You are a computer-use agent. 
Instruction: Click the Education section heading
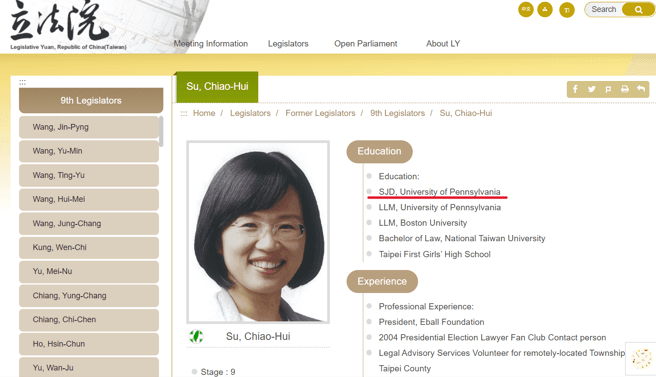click(x=379, y=151)
